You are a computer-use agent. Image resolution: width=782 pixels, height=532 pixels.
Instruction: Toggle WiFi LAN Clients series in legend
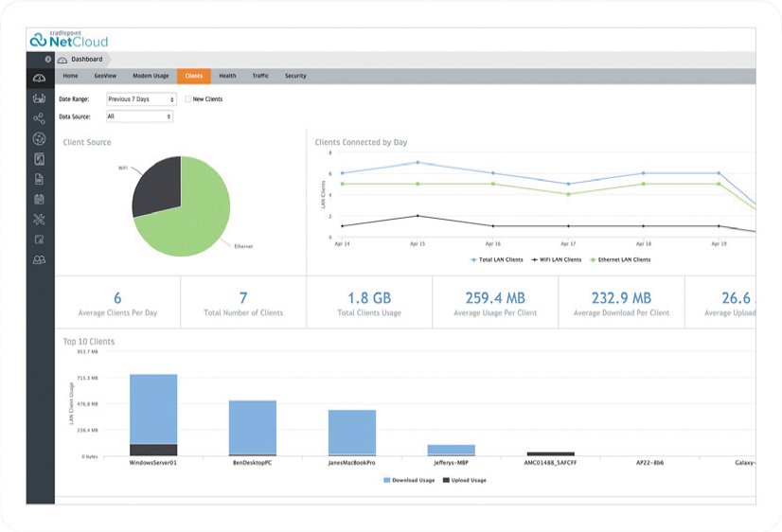click(555, 259)
